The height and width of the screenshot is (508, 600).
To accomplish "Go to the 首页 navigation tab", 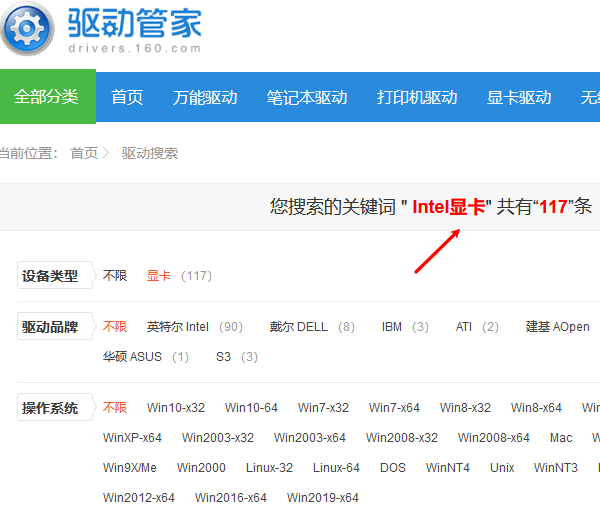I will coord(127,97).
